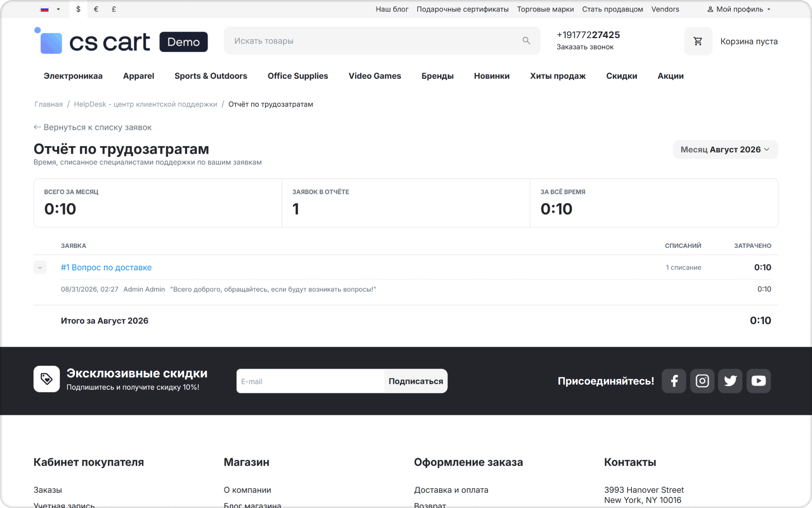812x508 pixels.
Task: Open the language flag selector
Action: point(50,9)
